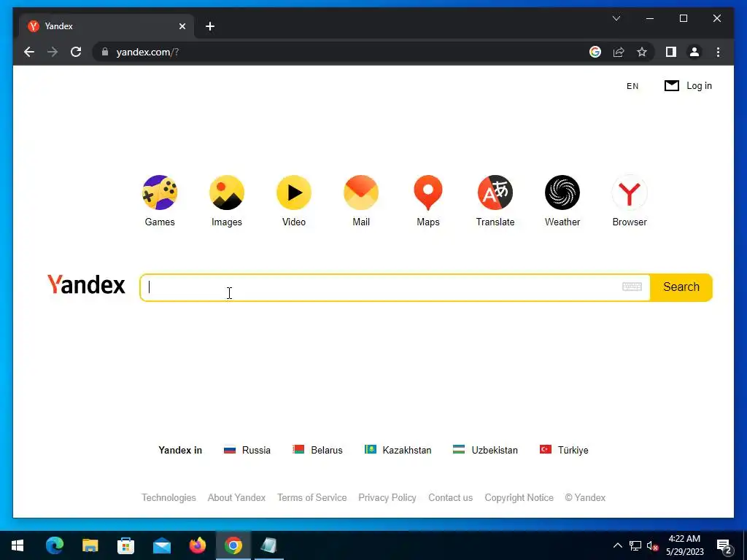The image size is (747, 560).
Task: Open Yandex in Uzbekistan
Action: point(485,450)
